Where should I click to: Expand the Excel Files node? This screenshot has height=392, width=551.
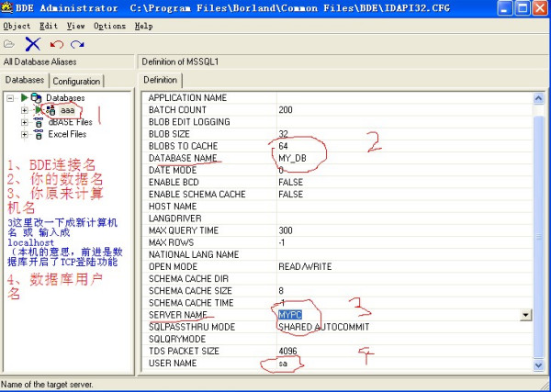click(x=24, y=134)
